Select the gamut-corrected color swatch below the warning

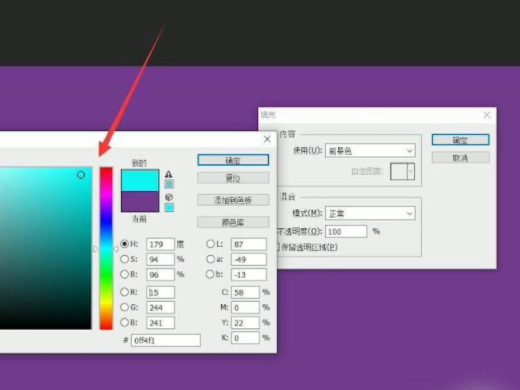(x=169, y=184)
